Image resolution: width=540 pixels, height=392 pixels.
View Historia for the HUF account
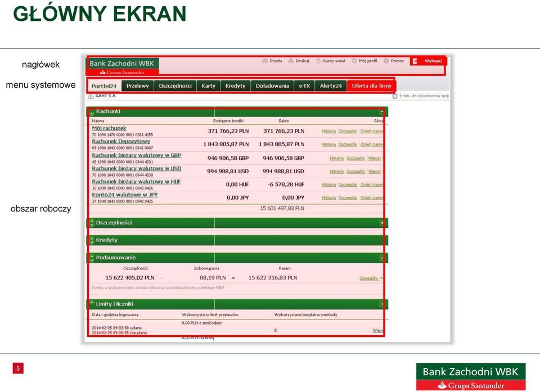(329, 184)
